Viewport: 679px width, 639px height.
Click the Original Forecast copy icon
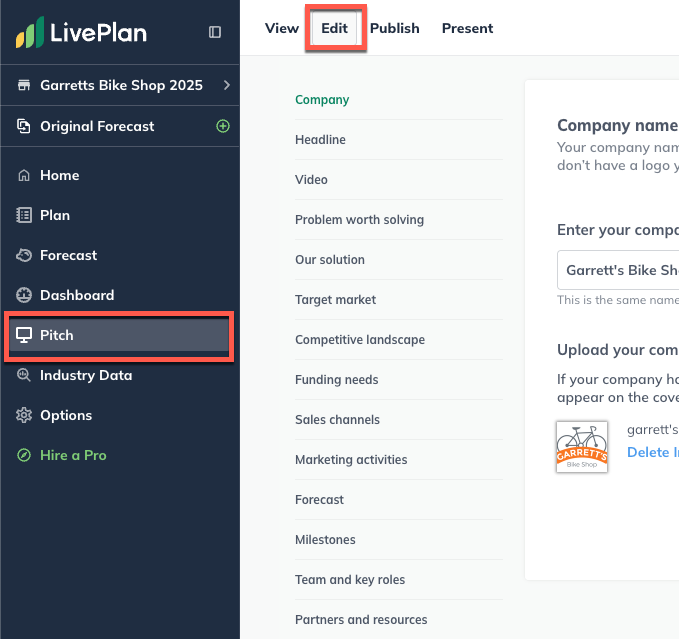pyautogui.click(x=24, y=126)
